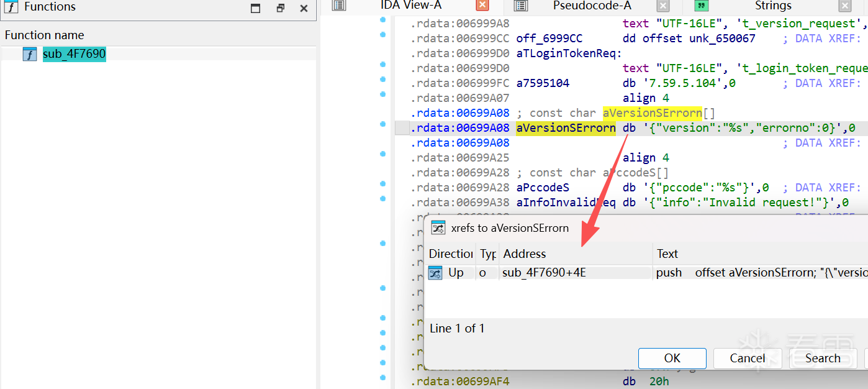Click the Functions panel icon
Image resolution: width=868 pixels, height=389 pixels.
coord(11,7)
